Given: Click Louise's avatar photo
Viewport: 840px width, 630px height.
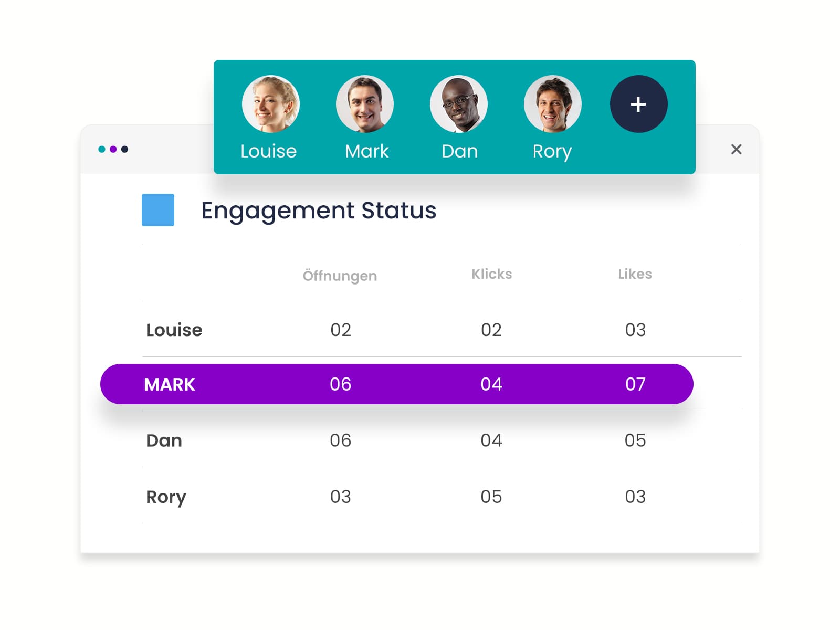Looking at the screenshot, I should pos(270,104).
